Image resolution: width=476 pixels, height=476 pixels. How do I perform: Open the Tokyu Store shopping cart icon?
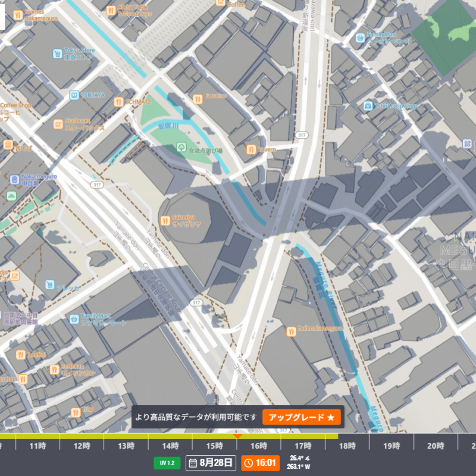click(x=58, y=54)
